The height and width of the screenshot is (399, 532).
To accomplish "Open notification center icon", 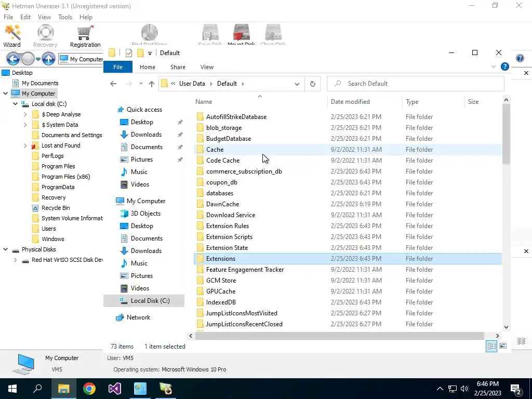I will point(516,389).
